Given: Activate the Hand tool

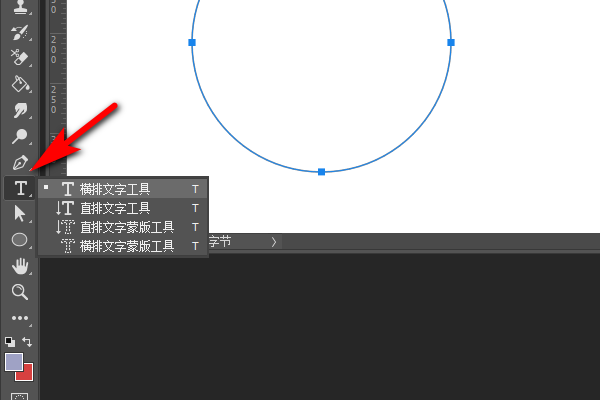Looking at the screenshot, I should coord(20,266).
